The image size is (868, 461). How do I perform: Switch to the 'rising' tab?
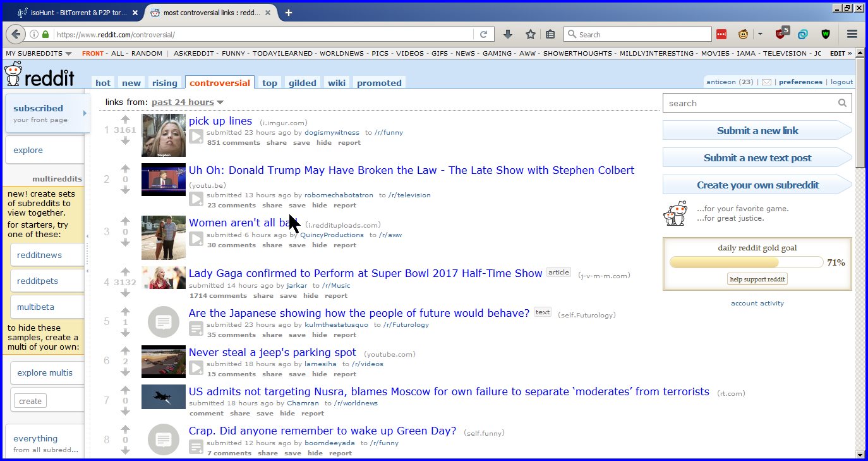165,82
